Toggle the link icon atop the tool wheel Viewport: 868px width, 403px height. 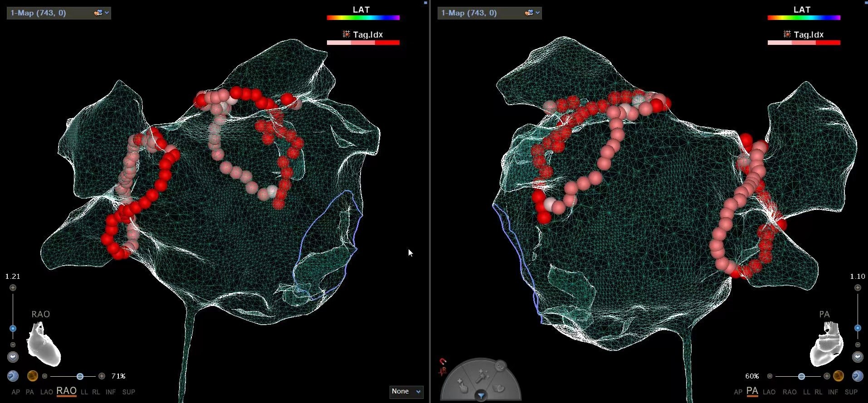[x=500, y=366]
